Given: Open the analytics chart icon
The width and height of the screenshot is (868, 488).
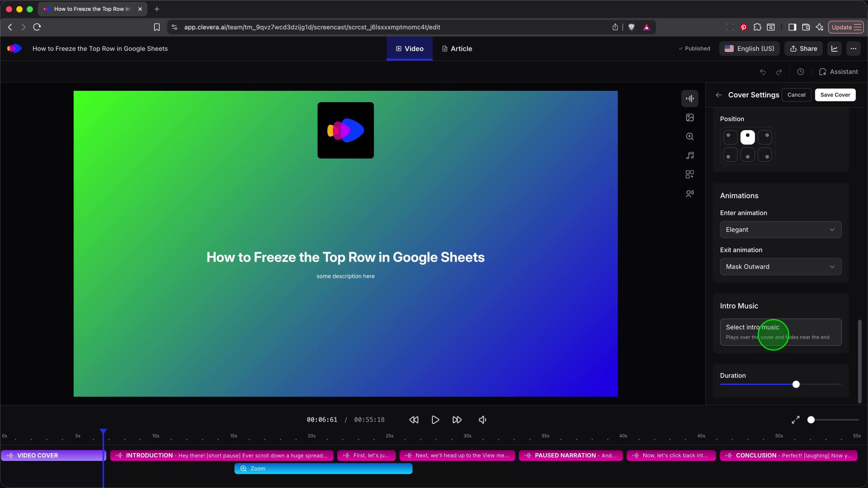Looking at the screenshot, I should click(x=834, y=48).
